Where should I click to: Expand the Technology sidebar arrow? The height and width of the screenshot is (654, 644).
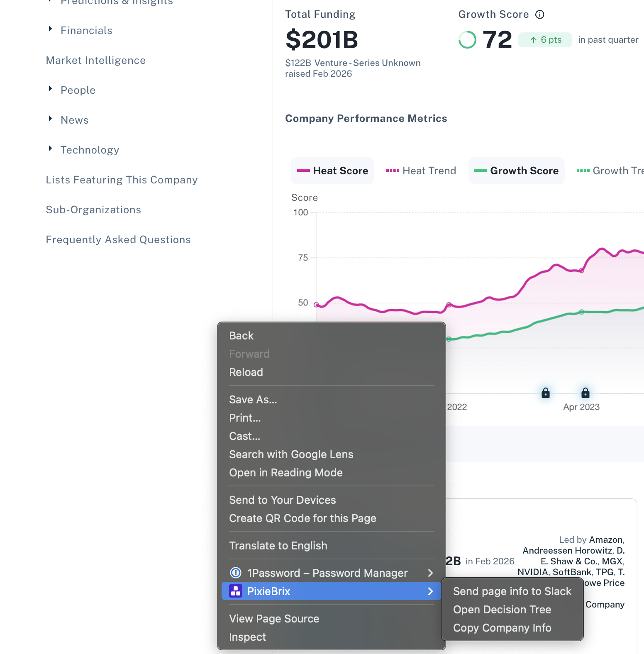pyautogui.click(x=50, y=149)
